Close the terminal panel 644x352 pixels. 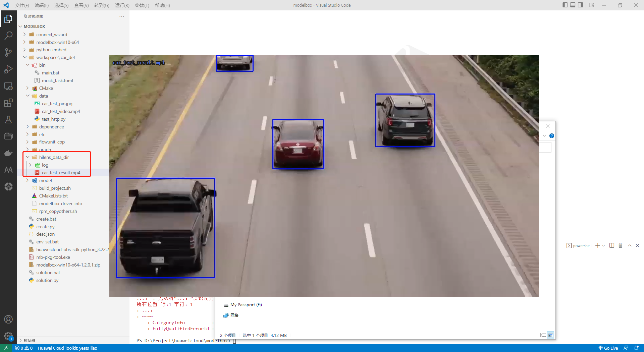pos(638,246)
